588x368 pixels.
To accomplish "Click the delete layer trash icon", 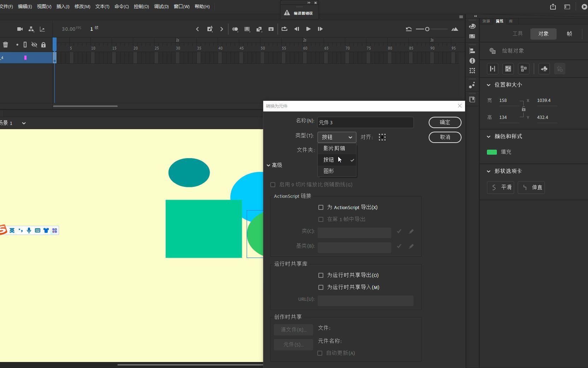I will pyautogui.click(x=6, y=45).
